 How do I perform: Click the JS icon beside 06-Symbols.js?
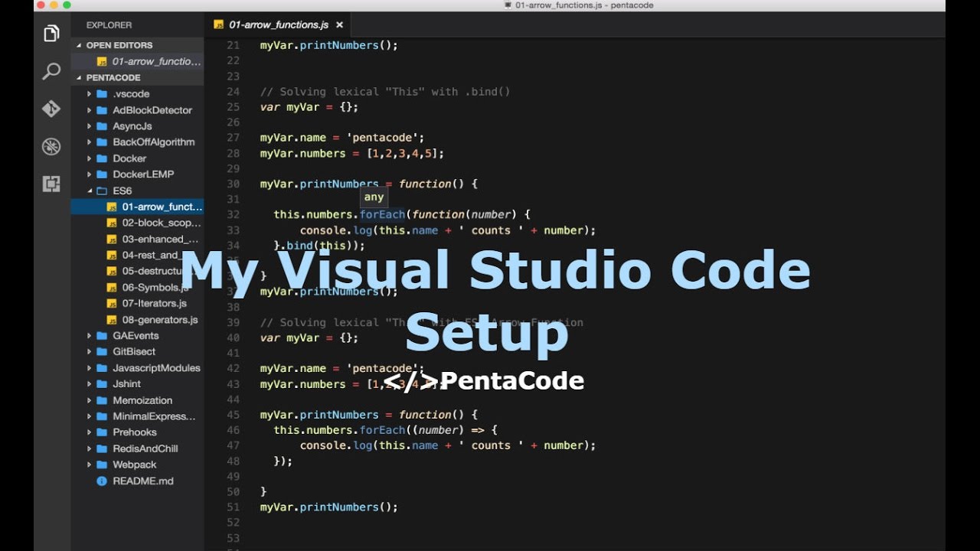(x=112, y=288)
